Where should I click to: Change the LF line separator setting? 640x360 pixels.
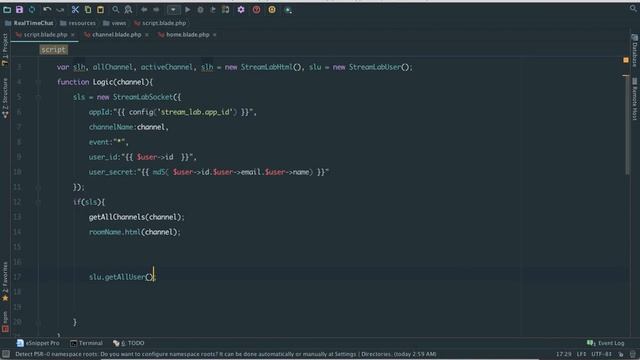[x=582, y=354]
